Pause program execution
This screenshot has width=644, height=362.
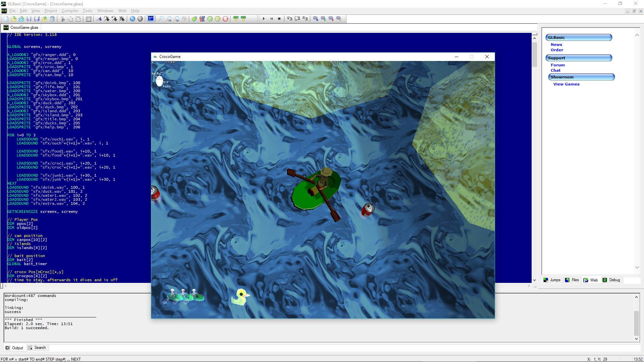(272, 18)
